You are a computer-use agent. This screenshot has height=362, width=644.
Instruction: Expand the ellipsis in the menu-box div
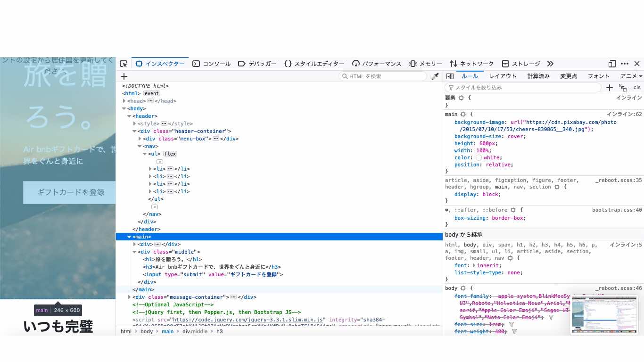click(215, 139)
